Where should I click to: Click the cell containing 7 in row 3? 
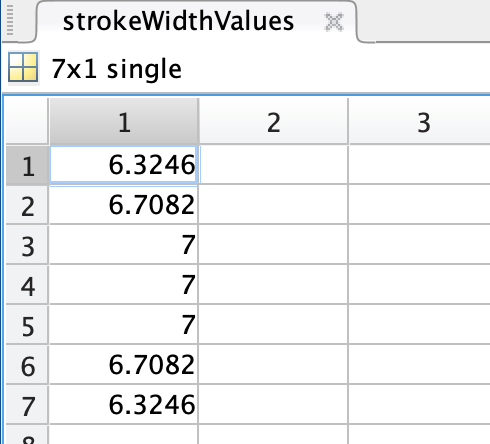tap(124, 245)
